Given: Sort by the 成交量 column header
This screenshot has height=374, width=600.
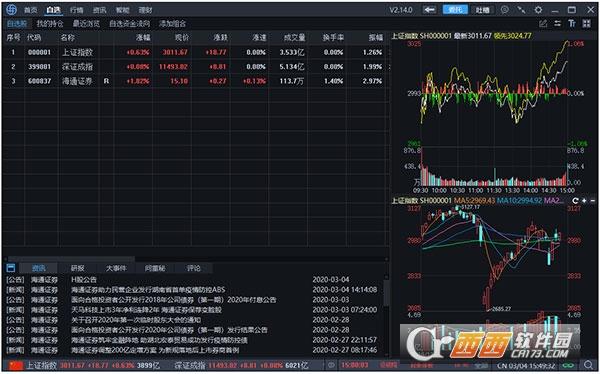Looking at the screenshot, I should point(294,38).
